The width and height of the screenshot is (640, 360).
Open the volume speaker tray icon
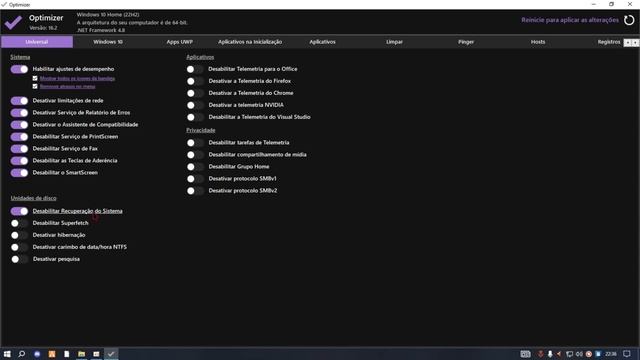tap(579, 354)
